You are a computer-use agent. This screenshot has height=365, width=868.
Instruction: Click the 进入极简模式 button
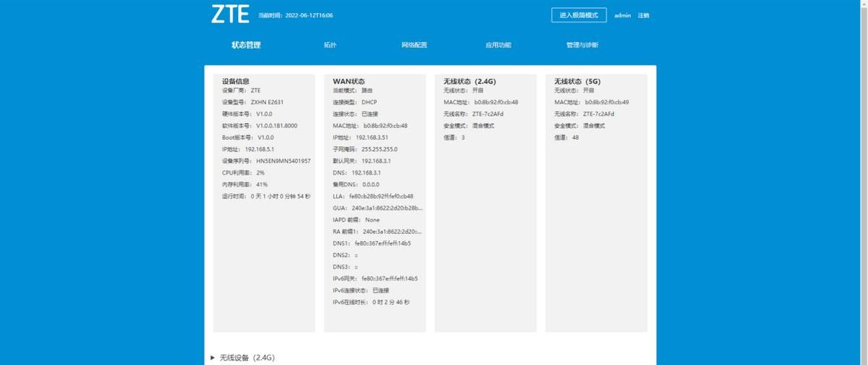(579, 15)
